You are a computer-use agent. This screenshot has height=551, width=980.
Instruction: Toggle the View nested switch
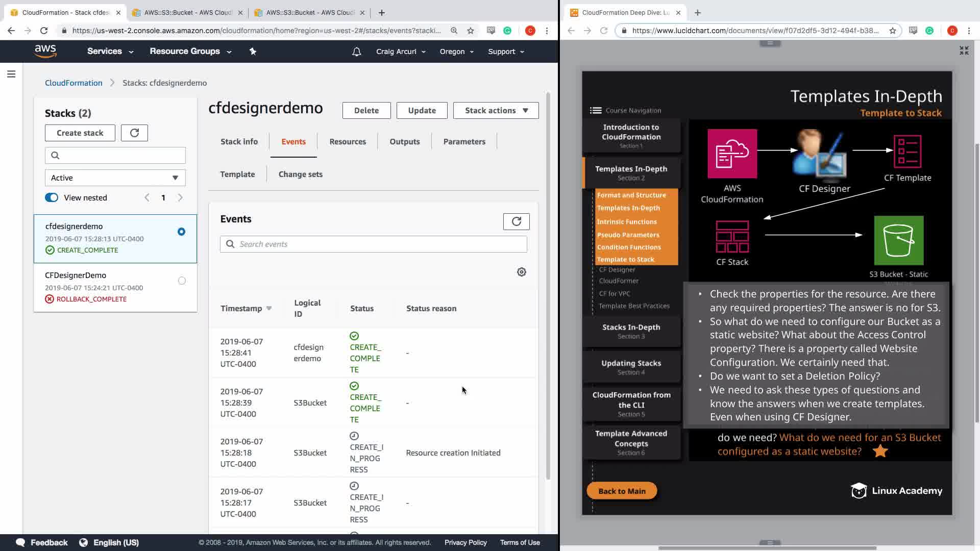52,198
